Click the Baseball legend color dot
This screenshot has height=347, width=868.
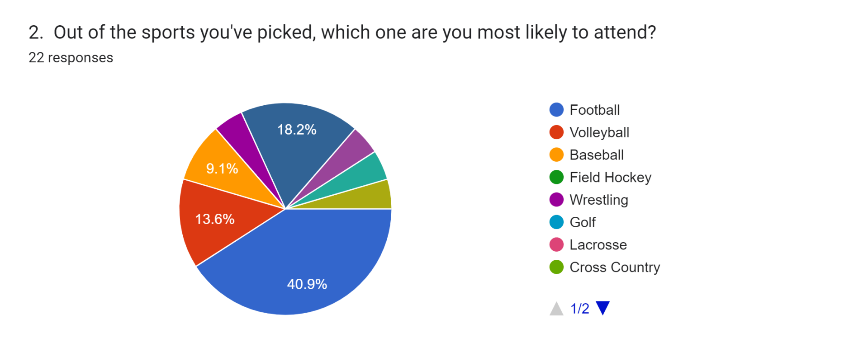[556, 155]
